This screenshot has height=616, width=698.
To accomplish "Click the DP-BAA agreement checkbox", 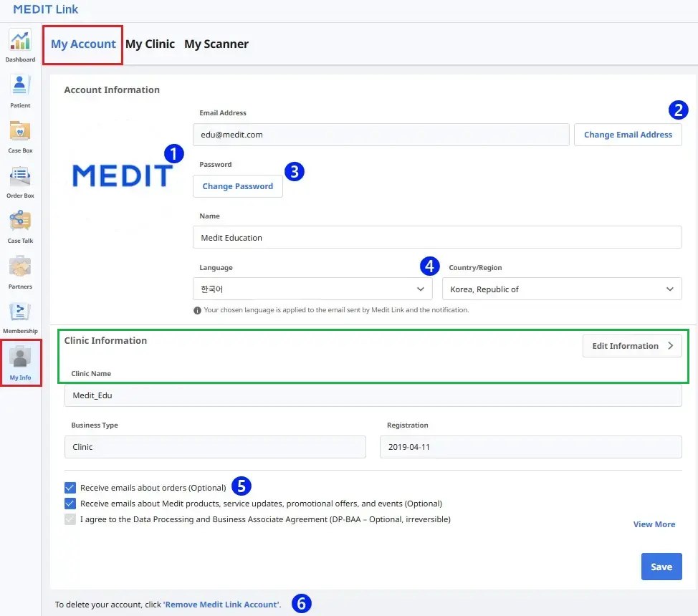I will pos(70,519).
